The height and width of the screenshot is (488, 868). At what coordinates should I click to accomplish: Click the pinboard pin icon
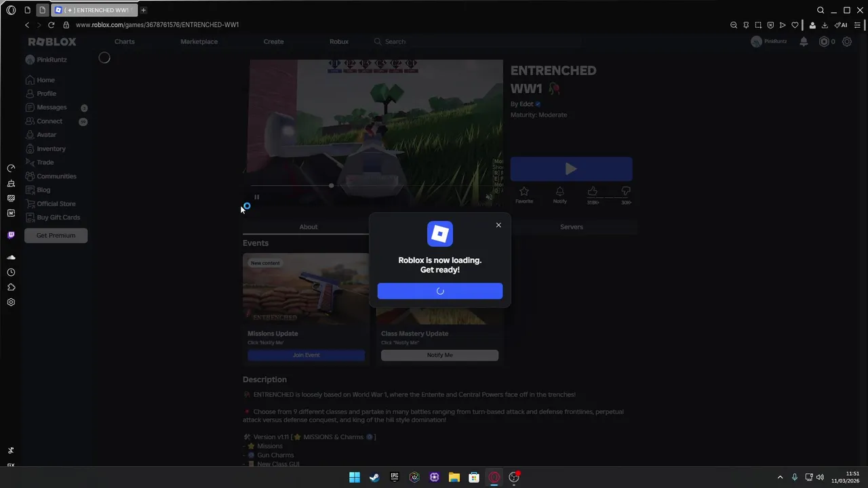click(x=746, y=25)
